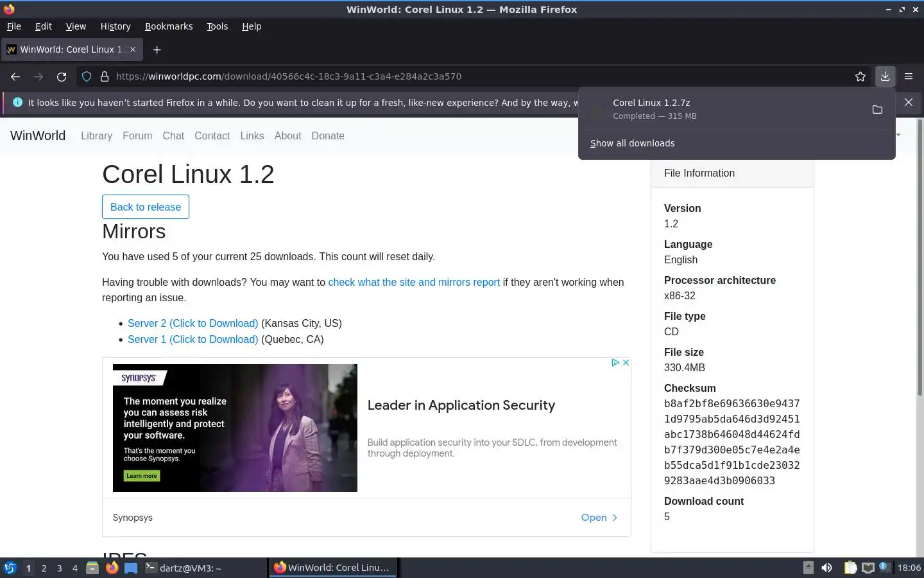Dismiss the Firefox refresh notification bar
The width and height of the screenshot is (924, 578).
909,102
